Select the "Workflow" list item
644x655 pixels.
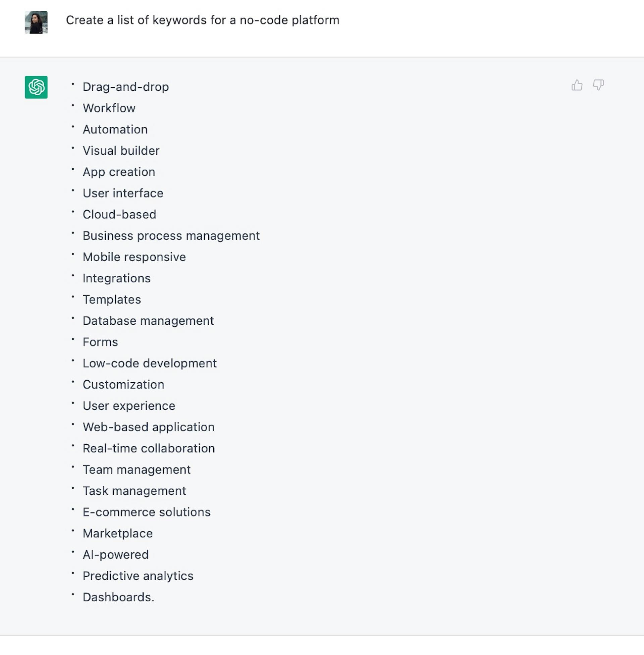pyautogui.click(x=109, y=108)
